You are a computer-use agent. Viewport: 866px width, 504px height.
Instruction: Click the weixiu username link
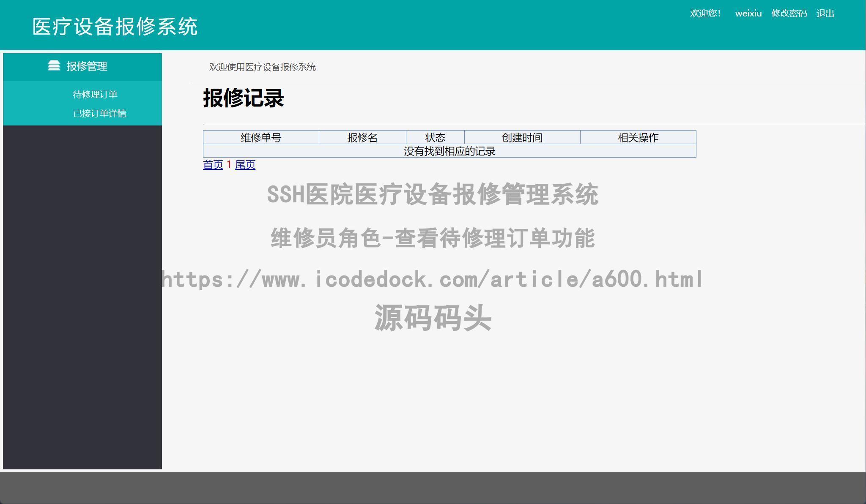pyautogui.click(x=748, y=13)
